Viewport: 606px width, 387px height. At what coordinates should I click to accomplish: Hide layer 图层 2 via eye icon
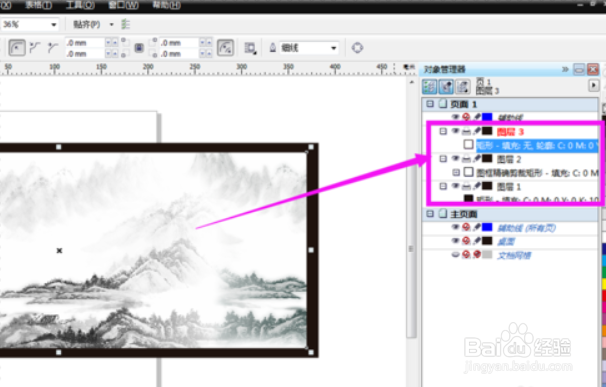pyautogui.click(x=456, y=159)
